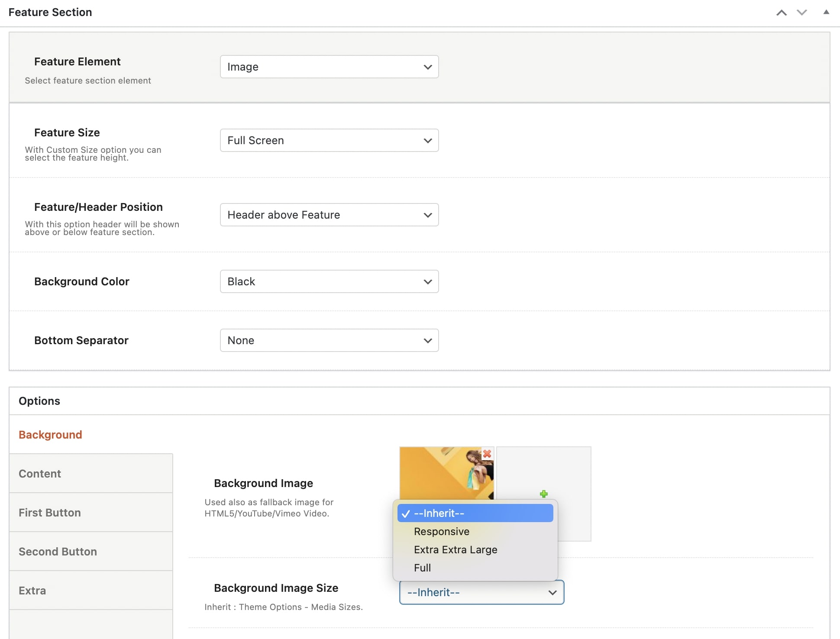840x639 pixels.
Task: Open the Feature Element dropdown
Action: coord(329,67)
